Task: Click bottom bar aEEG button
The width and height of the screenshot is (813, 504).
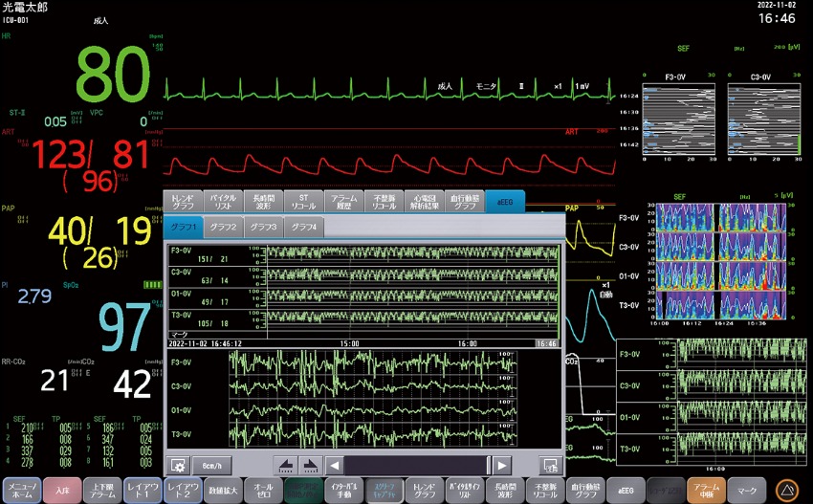Action: pyautogui.click(x=626, y=490)
